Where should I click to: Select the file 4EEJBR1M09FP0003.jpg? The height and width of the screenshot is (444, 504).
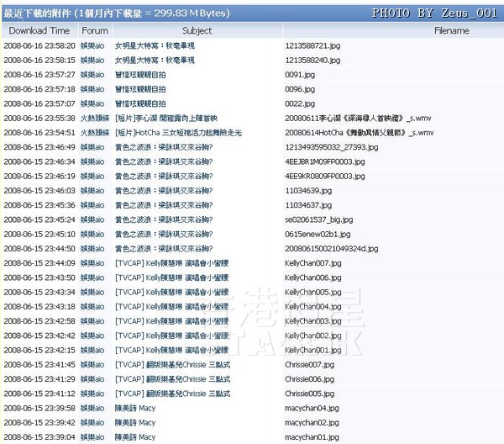(x=324, y=162)
